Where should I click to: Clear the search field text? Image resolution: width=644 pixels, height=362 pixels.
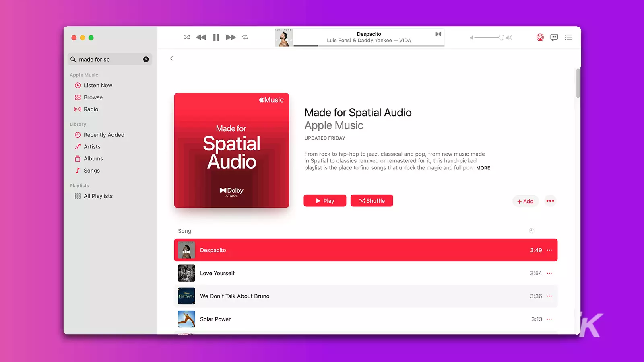pyautogui.click(x=146, y=59)
